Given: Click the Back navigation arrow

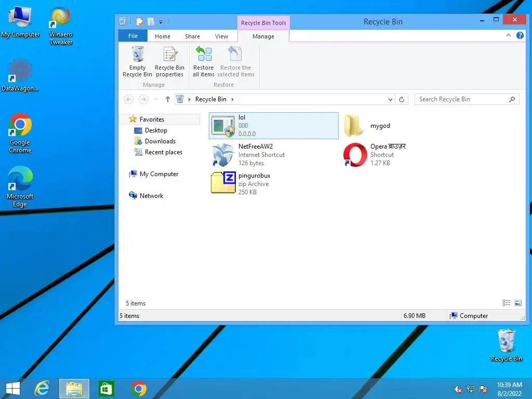Looking at the screenshot, I should [x=129, y=99].
